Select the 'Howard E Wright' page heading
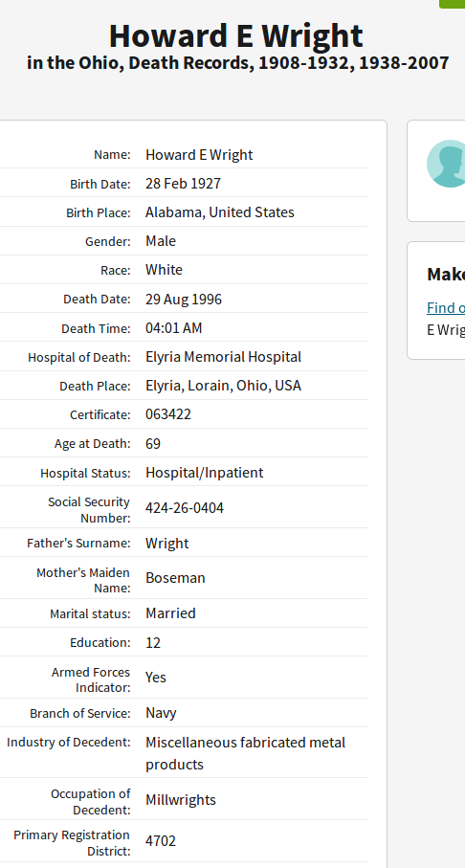This screenshot has width=465, height=868. point(235,36)
